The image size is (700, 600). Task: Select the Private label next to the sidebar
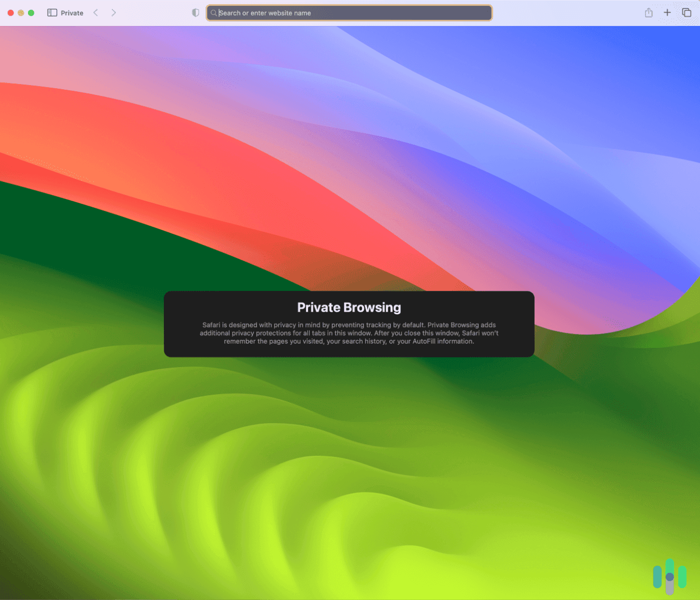pyautogui.click(x=72, y=12)
